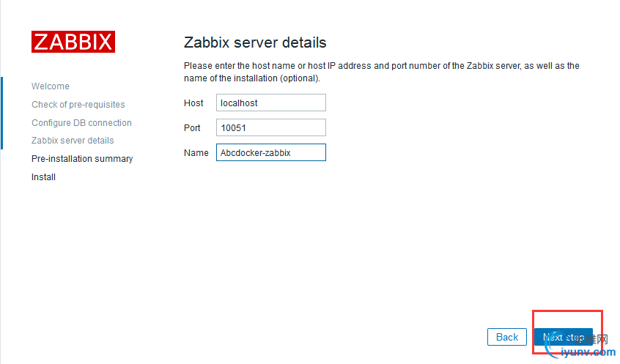
Task: Open Check of pre-requisites step
Action: tap(78, 105)
